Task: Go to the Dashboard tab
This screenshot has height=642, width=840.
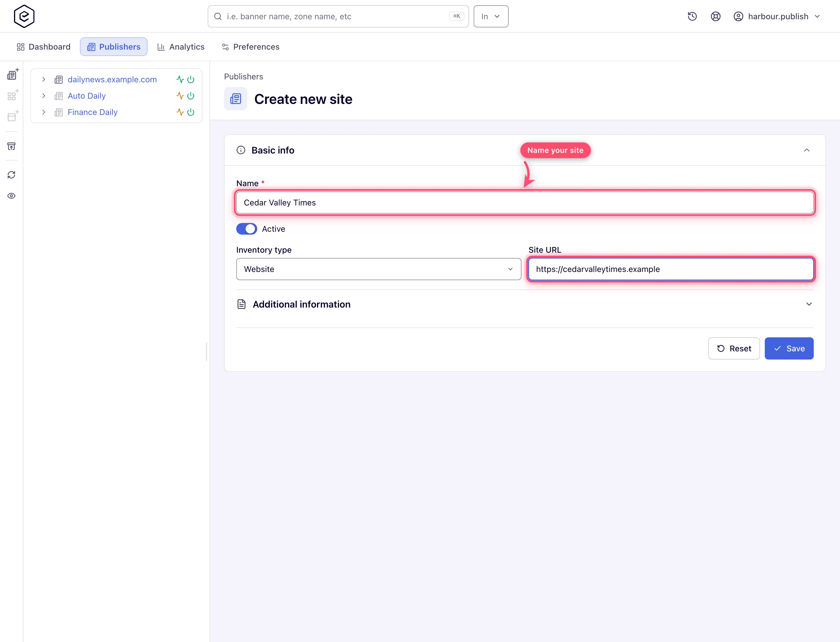Action: click(x=43, y=47)
